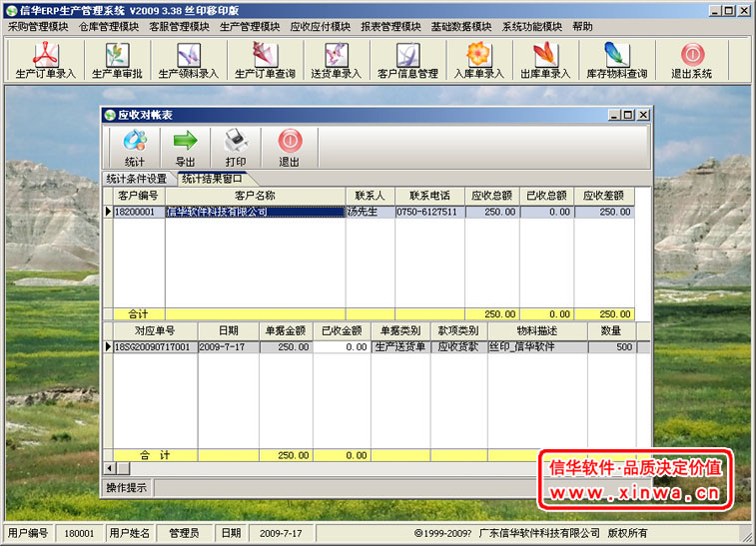
Task: Click row indicator arrow beside 18SG20090717001
Action: [x=109, y=347]
